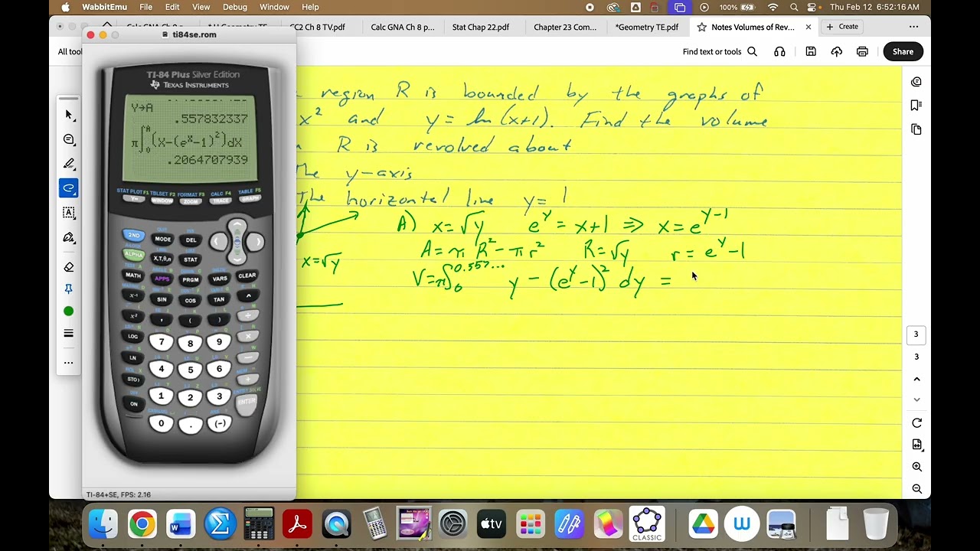Show more tools via three dots

[69, 363]
